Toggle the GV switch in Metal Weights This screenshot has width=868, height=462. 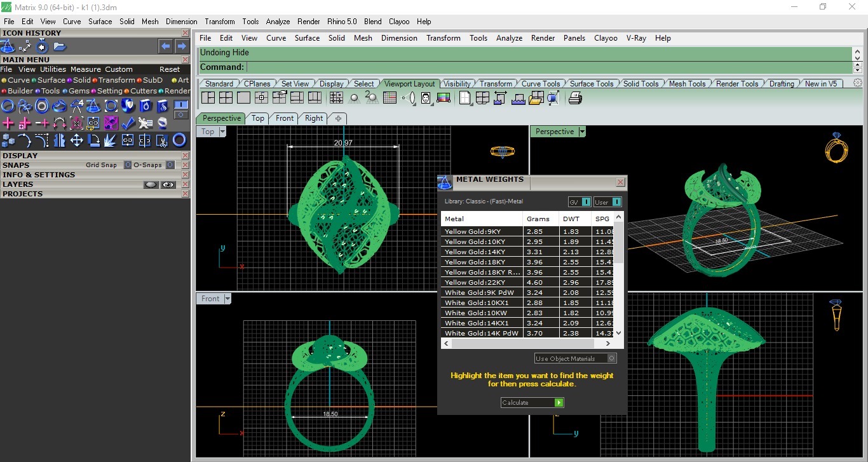coord(587,202)
